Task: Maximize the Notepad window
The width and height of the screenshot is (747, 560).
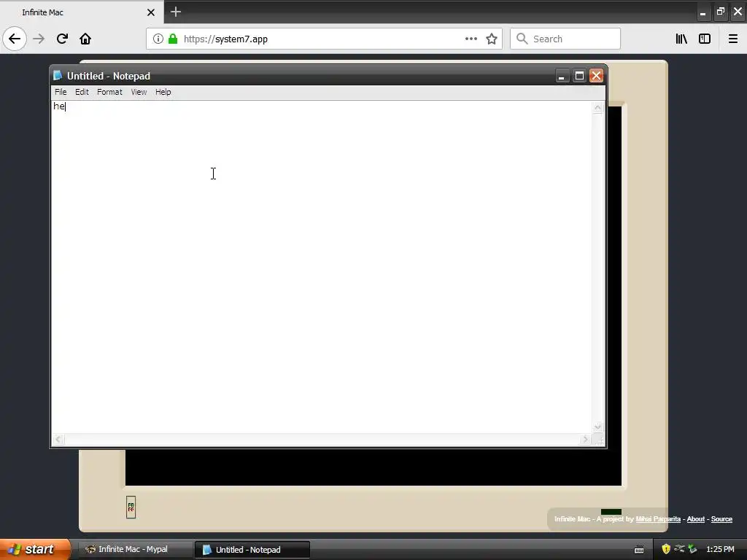Action: point(578,76)
